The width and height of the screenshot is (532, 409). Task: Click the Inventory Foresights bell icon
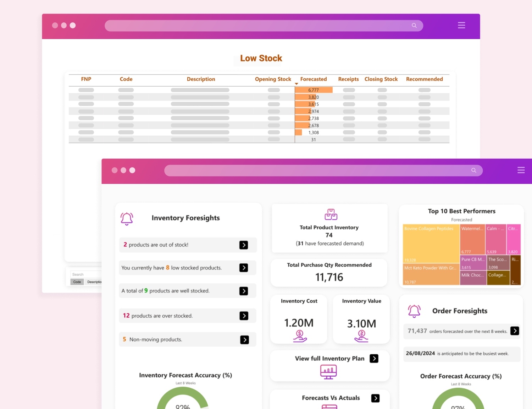point(127,219)
